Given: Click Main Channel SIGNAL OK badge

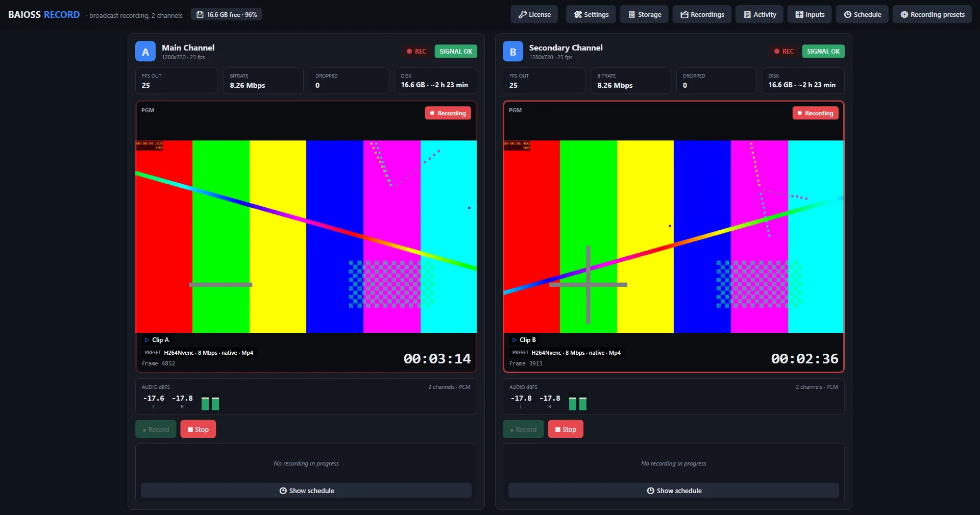Looking at the screenshot, I should 456,51.
